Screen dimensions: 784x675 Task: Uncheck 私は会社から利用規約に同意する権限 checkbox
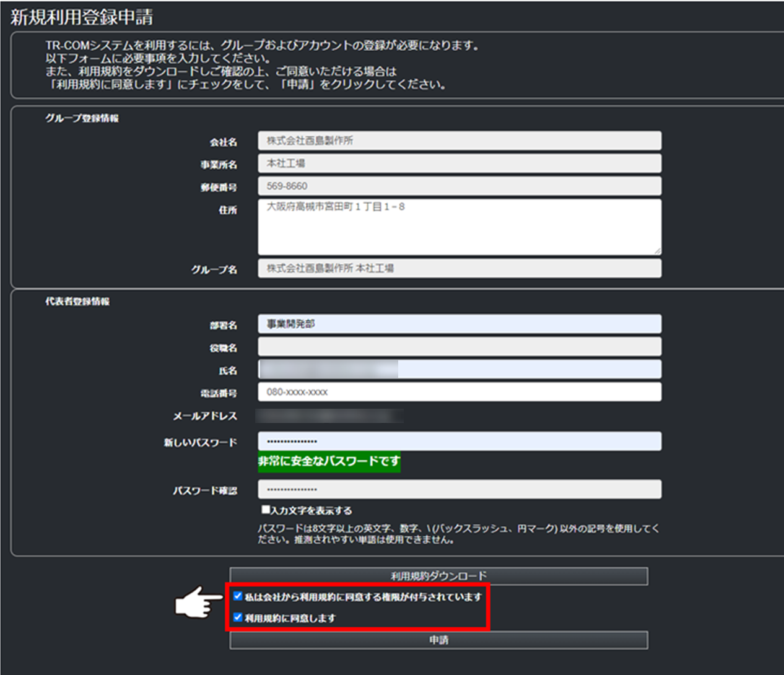point(238,596)
